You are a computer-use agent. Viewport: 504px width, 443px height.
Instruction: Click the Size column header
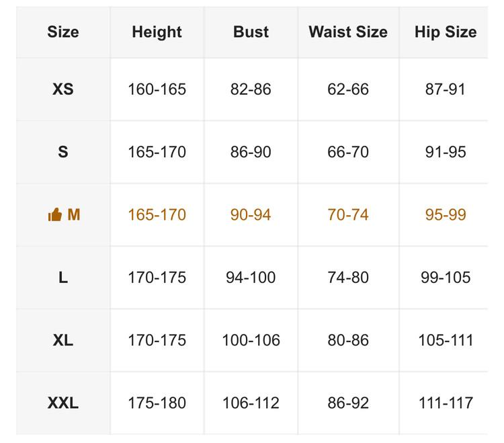click(62, 32)
